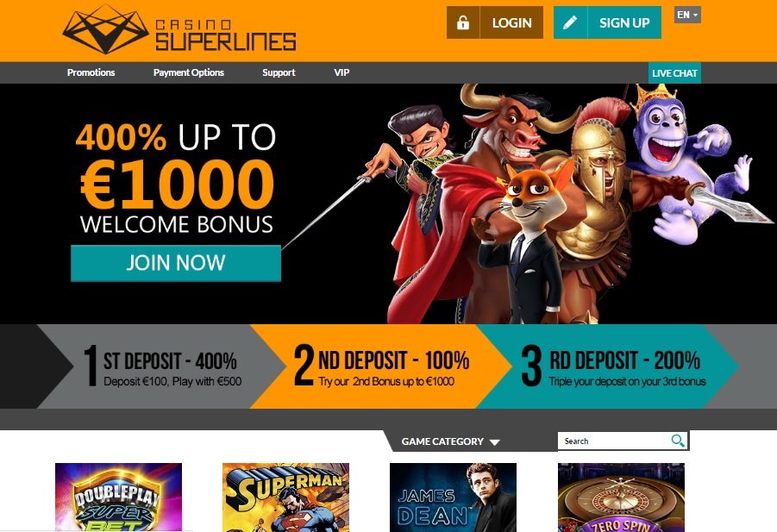
Task: Open the Support menu item
Action: [x=279, y=72]
